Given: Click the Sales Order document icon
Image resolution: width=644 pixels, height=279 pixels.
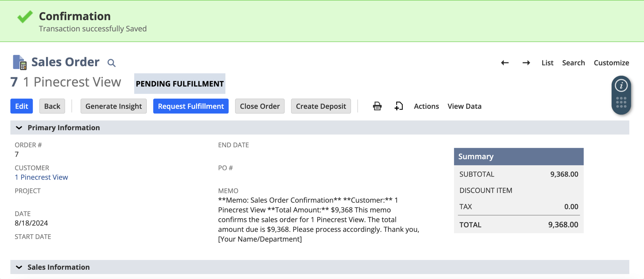Looking at the screenshot, I should coord(20,62).
